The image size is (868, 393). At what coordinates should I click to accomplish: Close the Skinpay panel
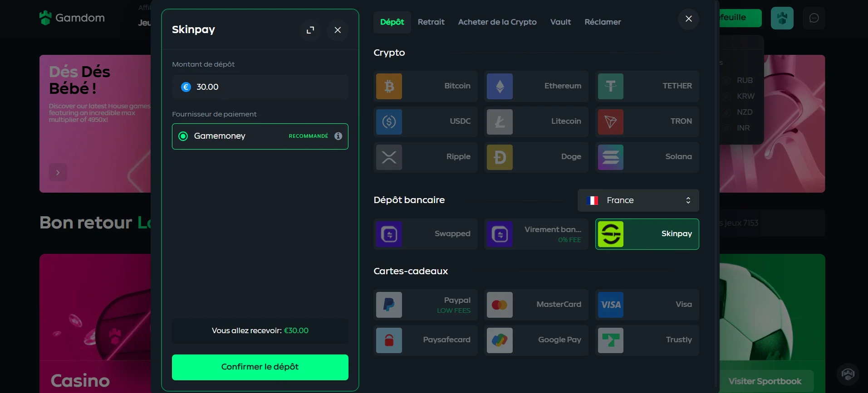coord(338,30)
